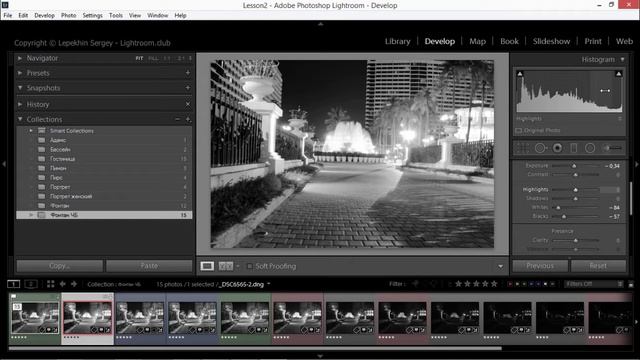640x360 pixels.
Task: Go forward with filmstrip right arrow
Action: pos(74,284)
